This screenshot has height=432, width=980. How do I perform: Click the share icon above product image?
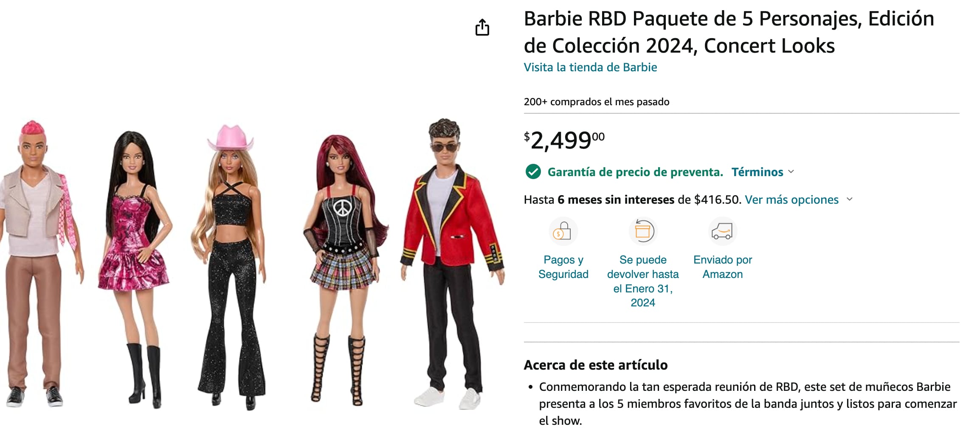click(482, 27)
